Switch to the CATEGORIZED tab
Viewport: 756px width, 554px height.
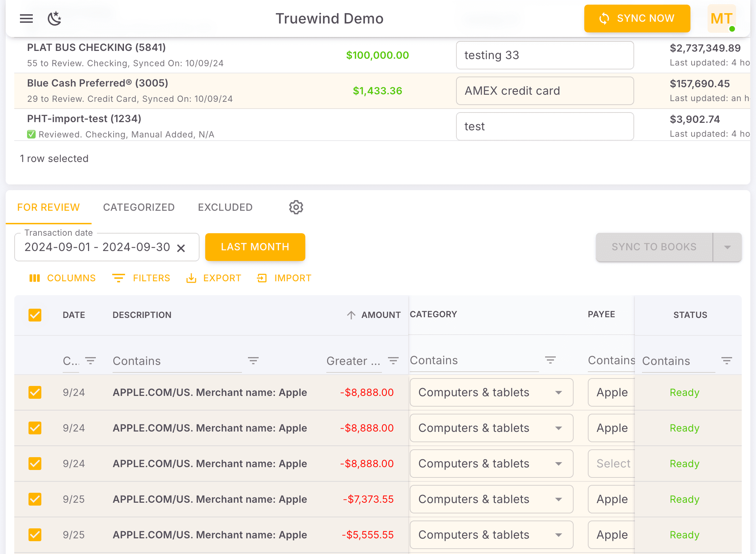(139, 207)
